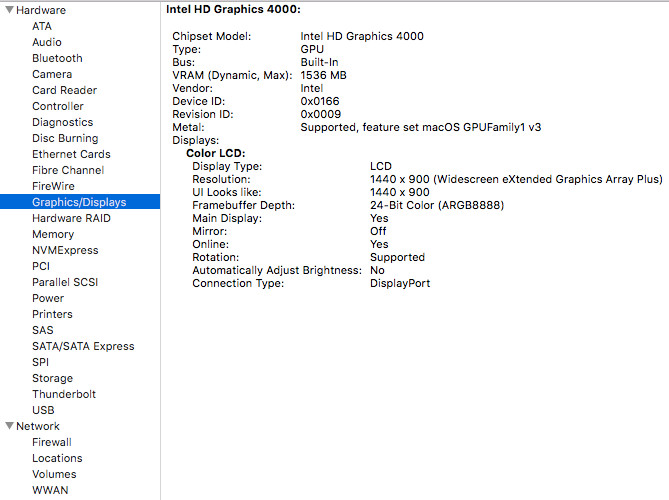
Task: Select USB in the sidebar
Action: click(x=43, y=410)
